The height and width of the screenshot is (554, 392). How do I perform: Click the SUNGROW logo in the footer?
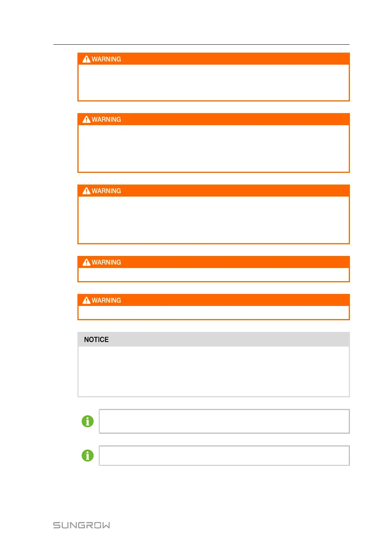tap(82, 525)
